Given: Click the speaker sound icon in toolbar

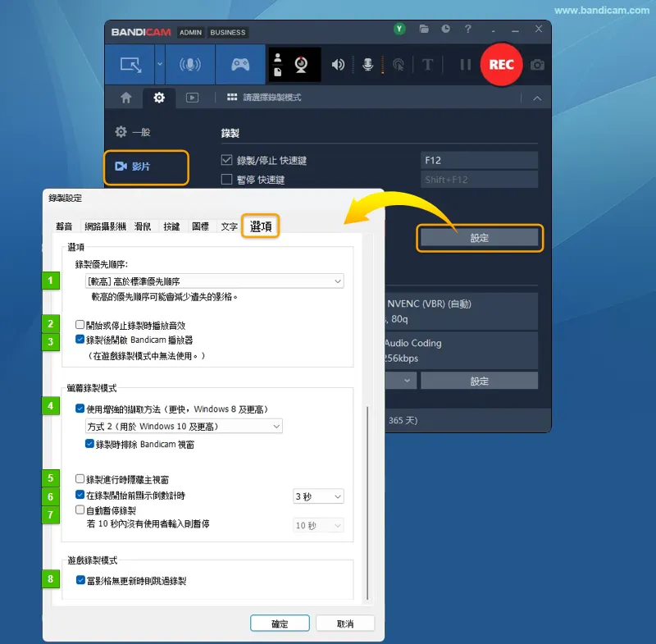Looking at the screenshot, I should [338, 65].
